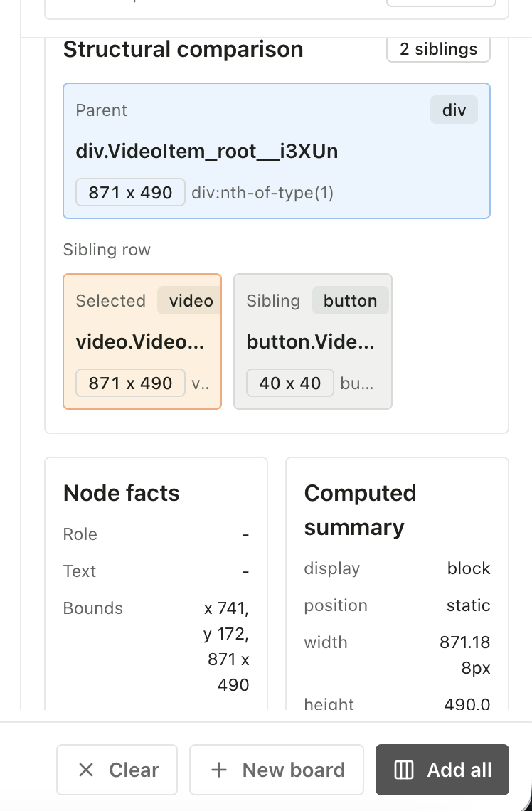Click the X icon in Clear button
The width and height of the screenshot is (532, 811).
[x=86, y=770]
